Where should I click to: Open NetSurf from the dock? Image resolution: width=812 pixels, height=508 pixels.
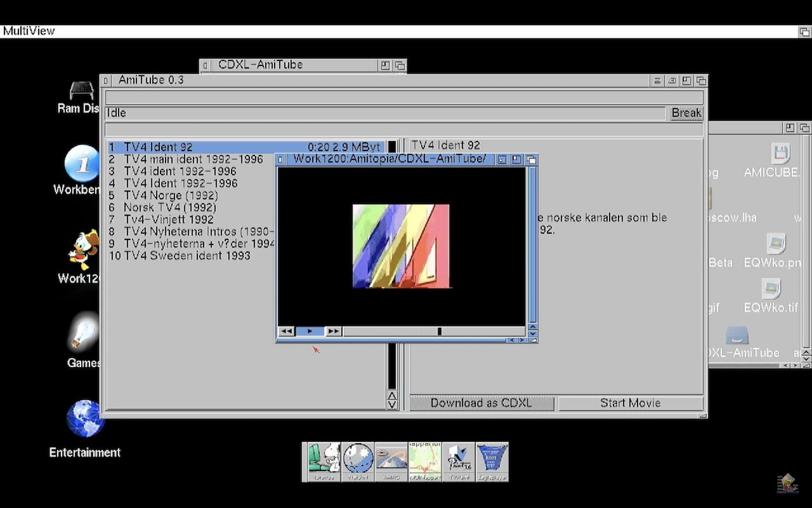pos(358,462)
